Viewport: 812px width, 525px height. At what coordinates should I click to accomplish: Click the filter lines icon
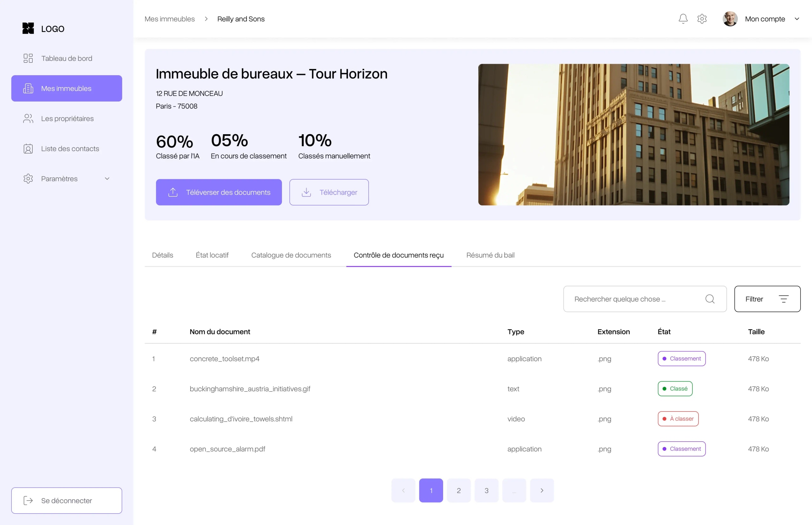coord(784,299)
